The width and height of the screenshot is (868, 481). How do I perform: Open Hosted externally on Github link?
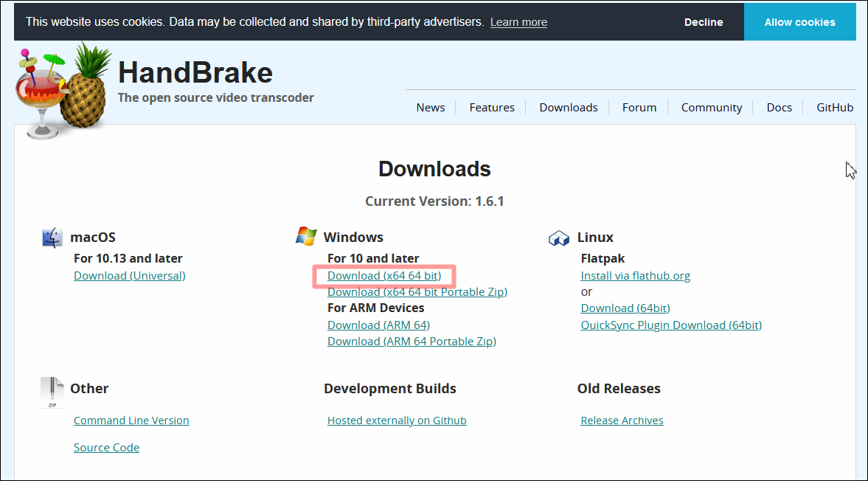click(396, 420)
